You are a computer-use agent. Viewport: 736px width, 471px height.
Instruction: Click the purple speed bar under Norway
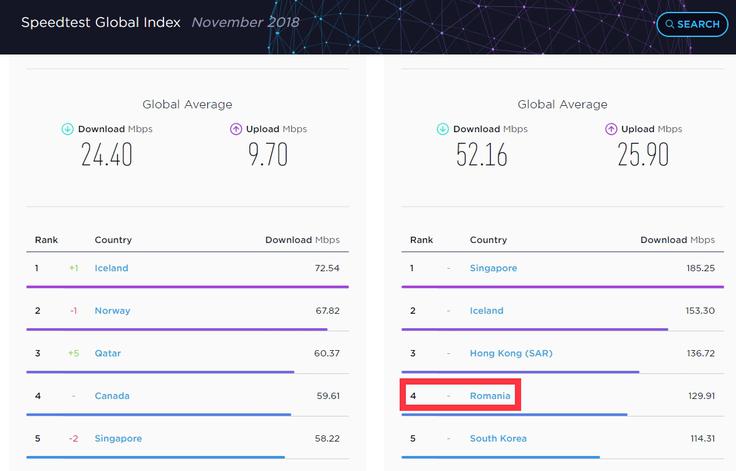pyautogui.click(x=177, y=330)
